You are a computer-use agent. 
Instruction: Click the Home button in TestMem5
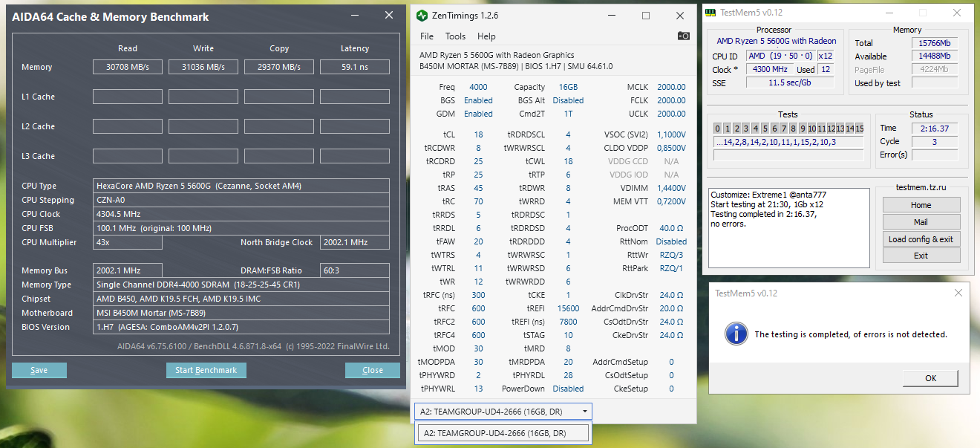[x=921, y=205]
